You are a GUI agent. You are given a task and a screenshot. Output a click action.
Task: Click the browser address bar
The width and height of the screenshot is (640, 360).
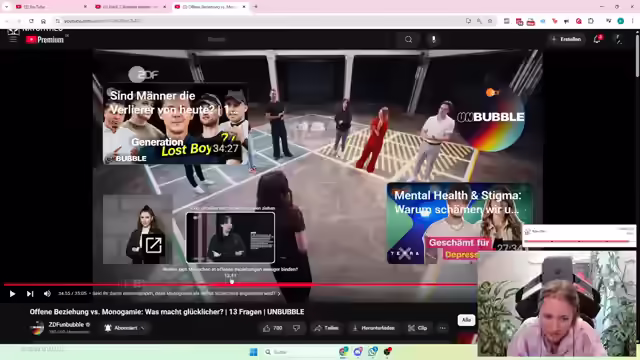(x=261, y=21)
